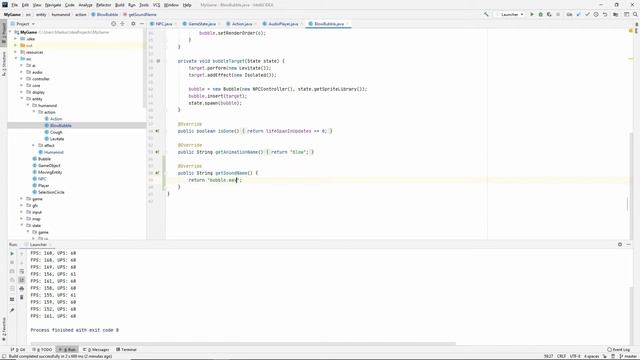Rerun Launcher from the Run panel
This screenshot has height=360, width=640.
[12, 253]
